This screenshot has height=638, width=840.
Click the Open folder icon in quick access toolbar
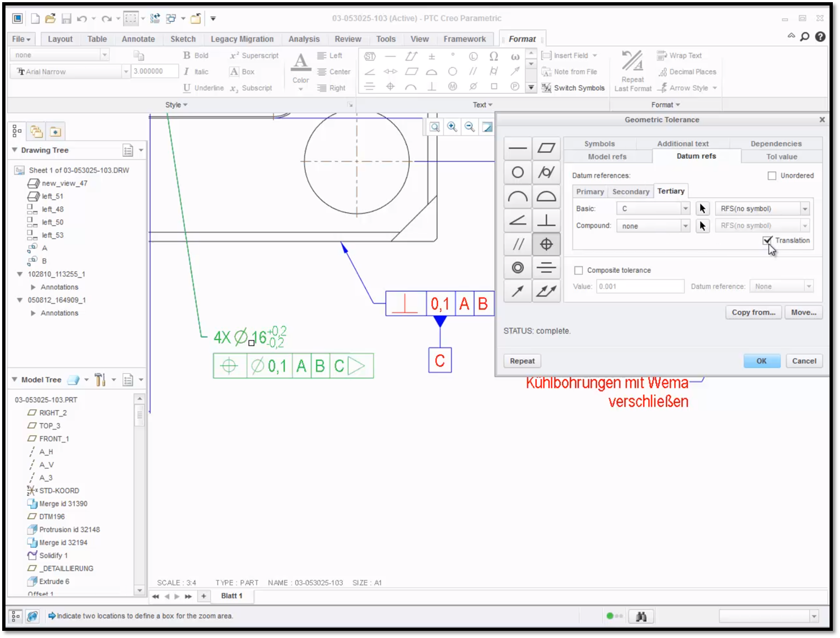pyautogui.click(x=50, y=19)
